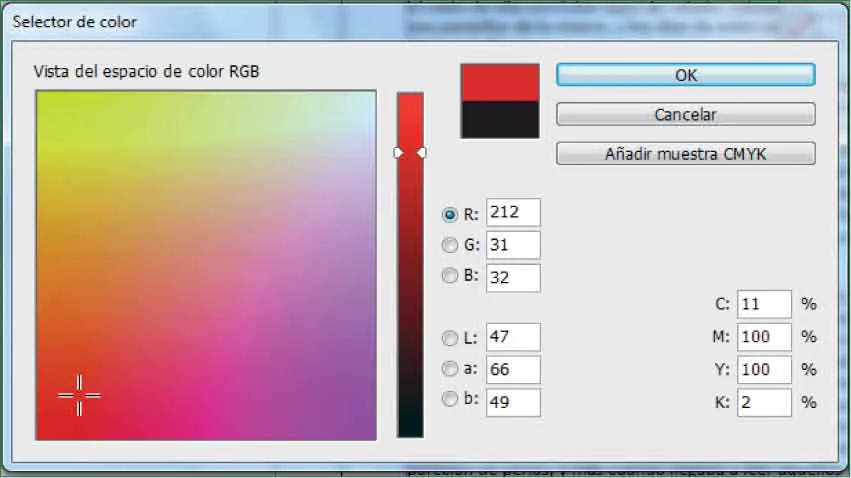Select the G channel radio button
851x478 pixels.
(x=449, y=246)
